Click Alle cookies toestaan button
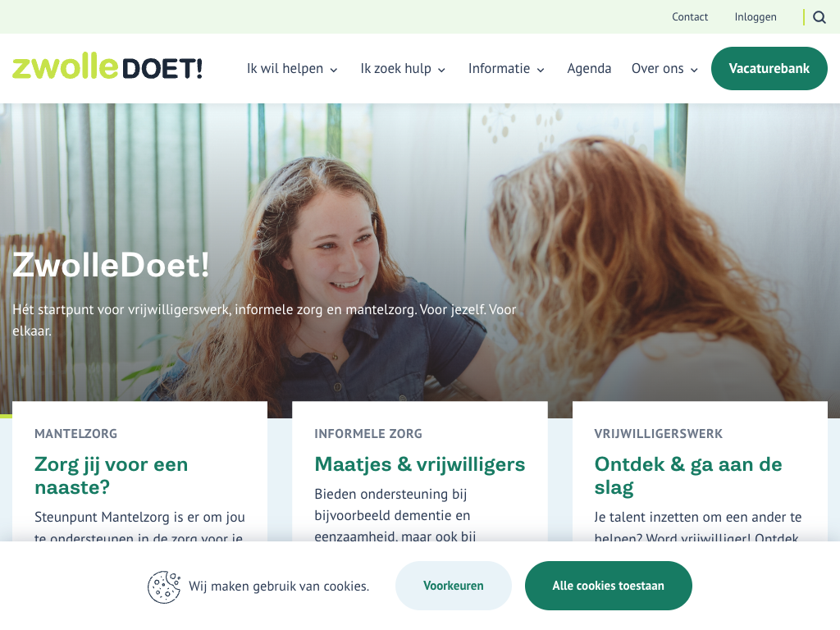The height and width of the screenshot is (630, 840). (x=608, y=586)
